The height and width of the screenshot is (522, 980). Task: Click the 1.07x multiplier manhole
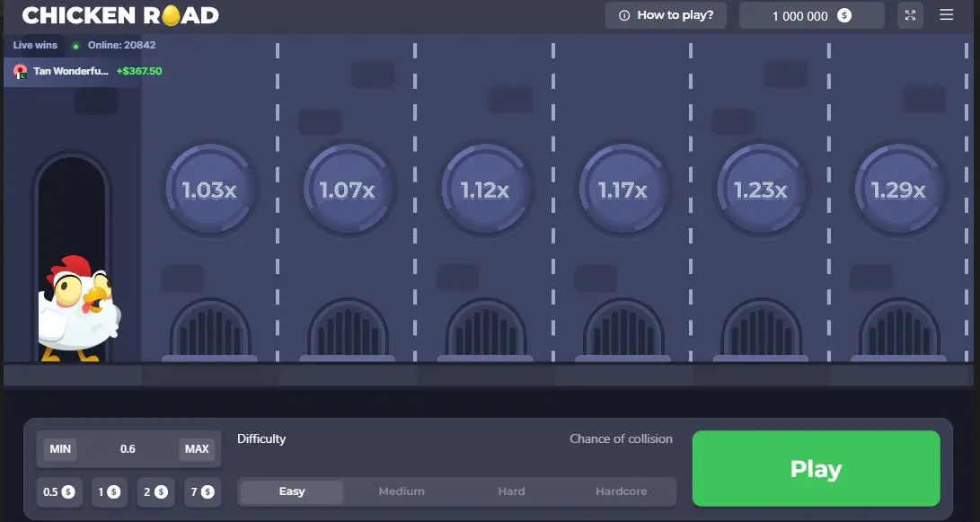[x=347, y=190]
